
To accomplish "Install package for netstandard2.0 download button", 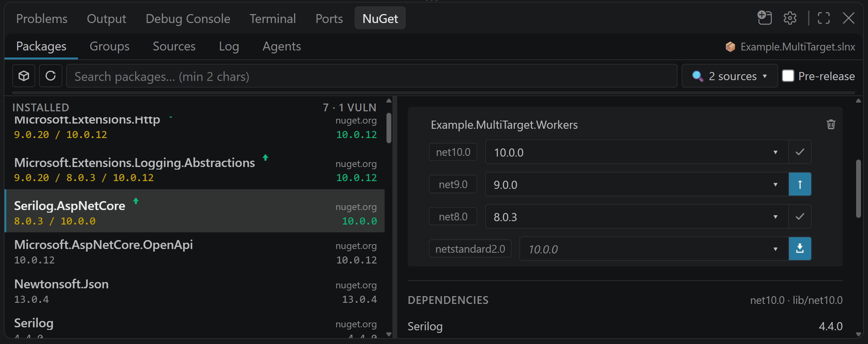I will [800, 249].
